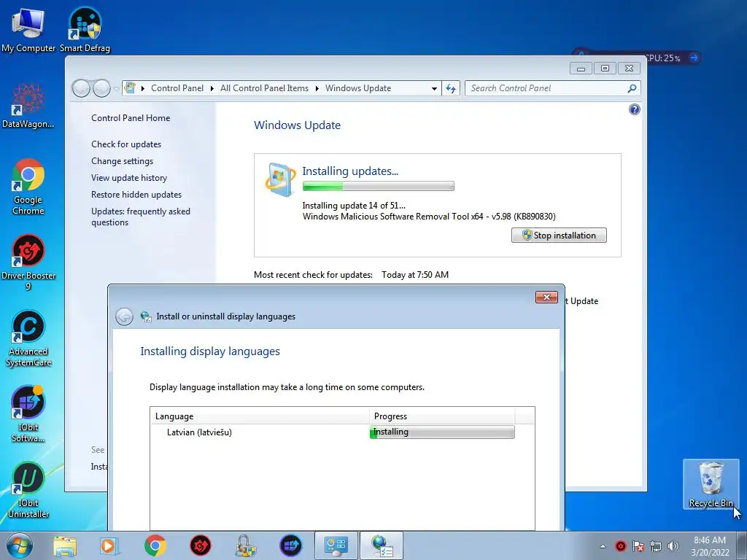Screen dimensions: 747x560
Task: Show hidden system tray icons
Action: click(603, 546)
